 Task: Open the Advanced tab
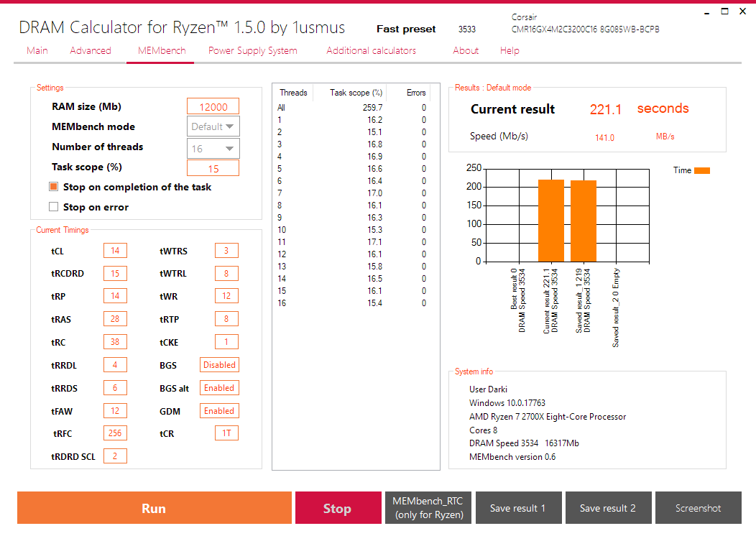click(90, 50)
